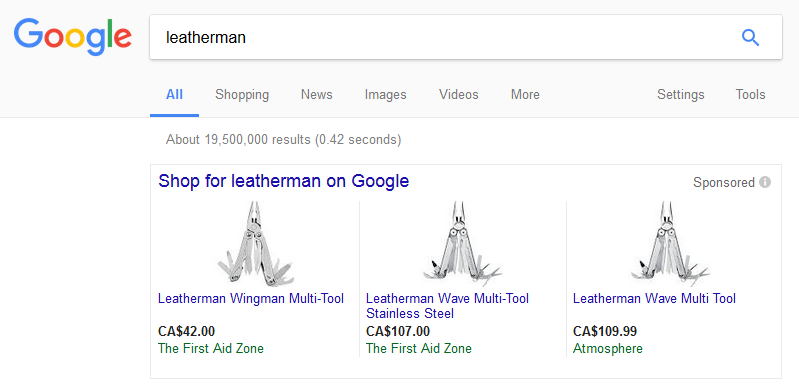799x391 pixels.
Task: Open the Settings dropdown
Action: coord(680,95)
